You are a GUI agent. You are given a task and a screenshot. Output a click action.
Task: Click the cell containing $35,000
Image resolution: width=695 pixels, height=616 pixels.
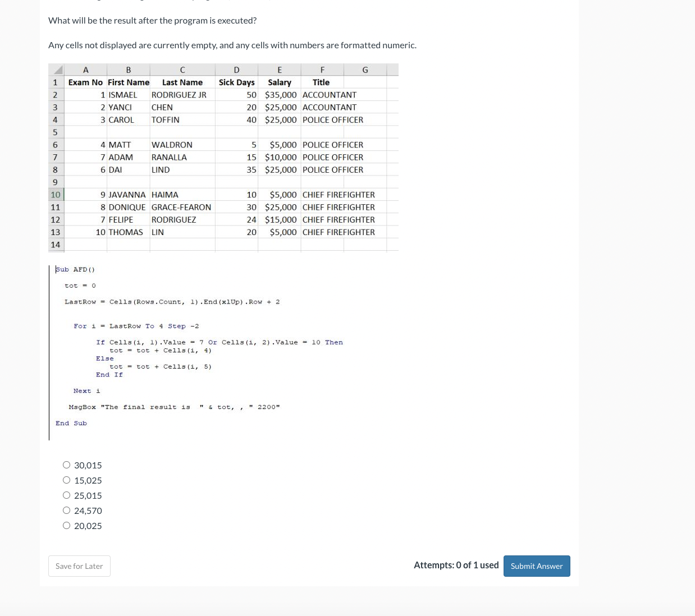coord(280,94)
